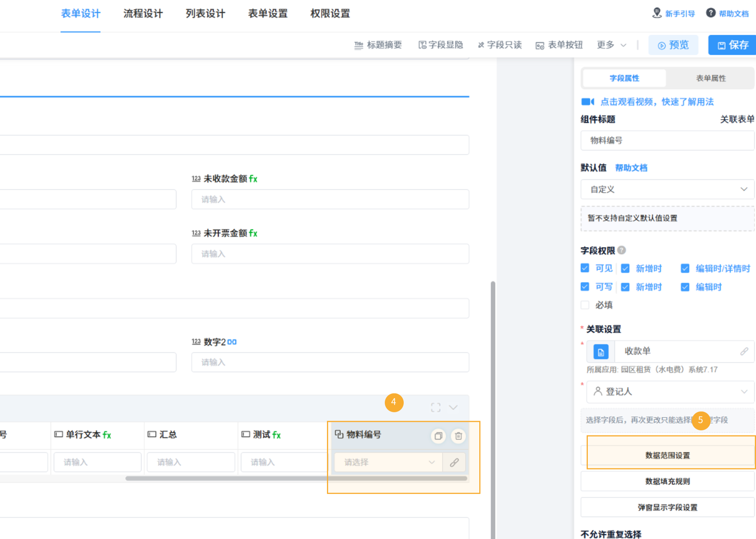756x539 pixels.
Task: Select the 单行文本 column header
Action: (97, 435)
